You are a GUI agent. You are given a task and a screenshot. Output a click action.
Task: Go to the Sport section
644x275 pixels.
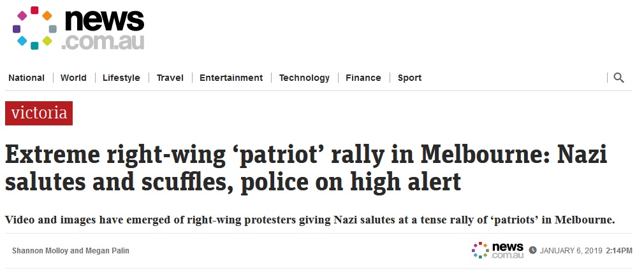coord(409,78)
